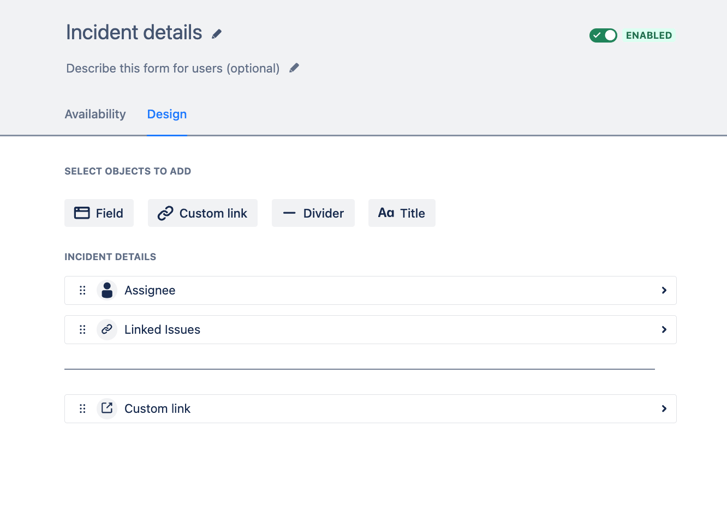
Task: Select the divider line in the form layout
Action: 359,369
